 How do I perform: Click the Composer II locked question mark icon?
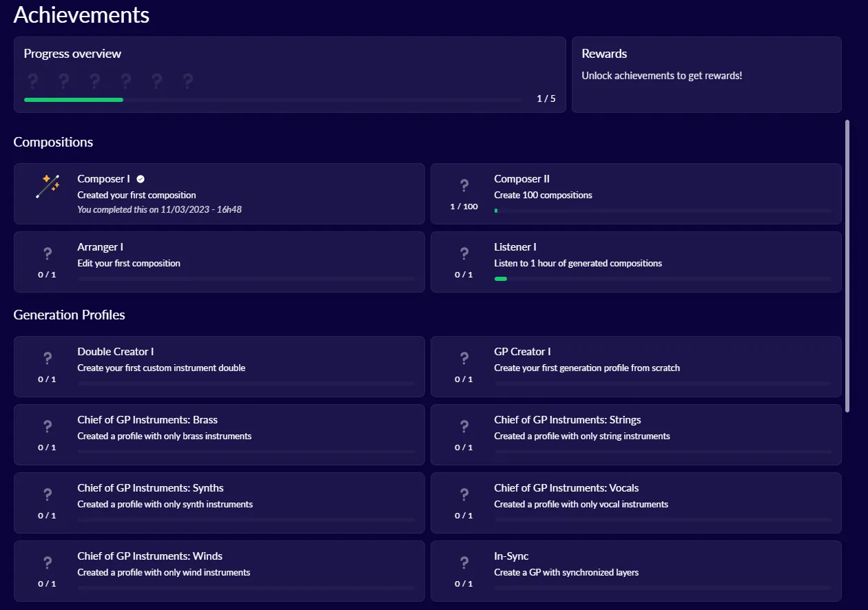464,185
